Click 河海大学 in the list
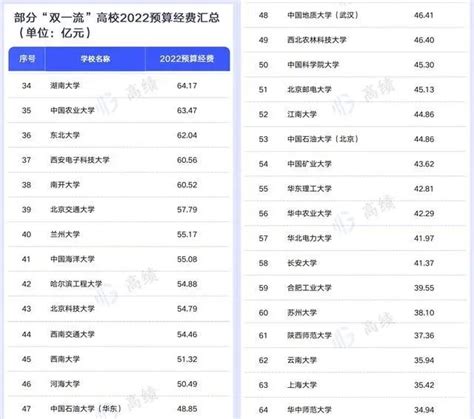 point(65,384)
